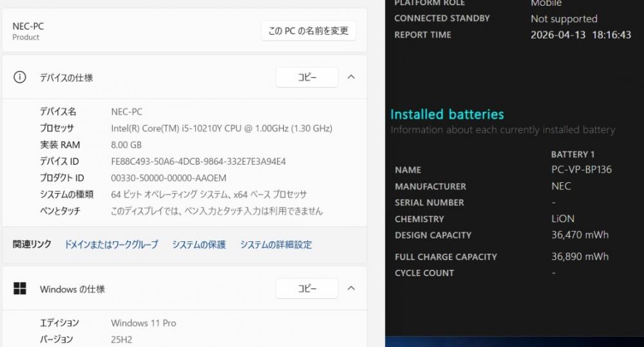Click the デバイスの仕様 section title
The image size is (644, 347).
point(66,78)
